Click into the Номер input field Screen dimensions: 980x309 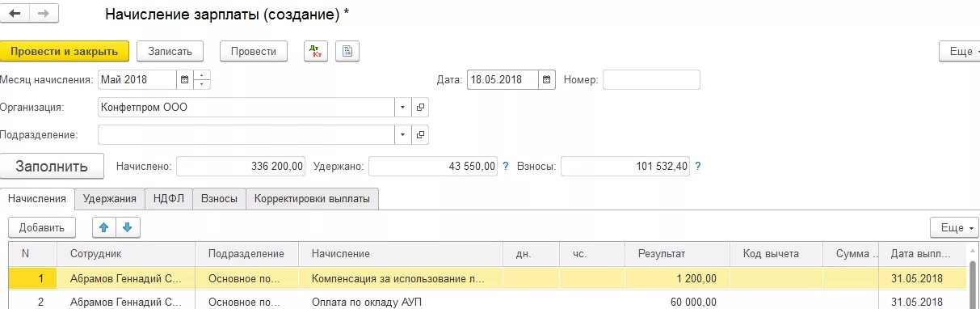click(651, 80)
